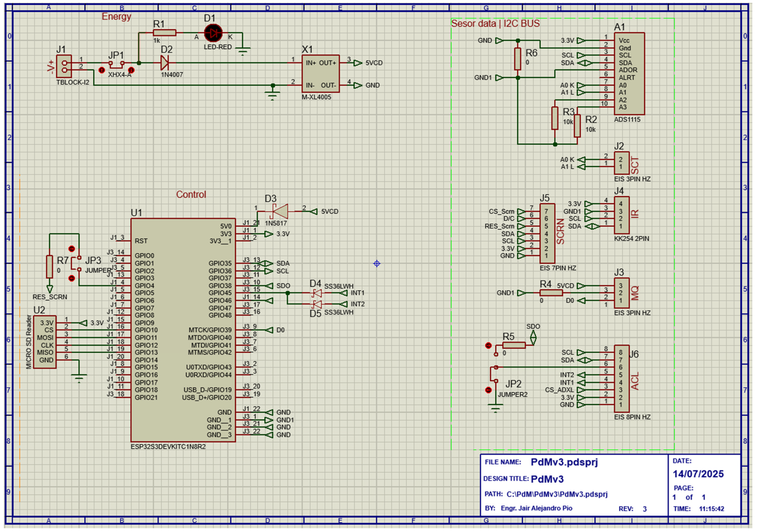Click the ESP32S3DEVKITC1N8R2 U1 component body
This screenshot has width=757, height=532.
pos(183,330)
